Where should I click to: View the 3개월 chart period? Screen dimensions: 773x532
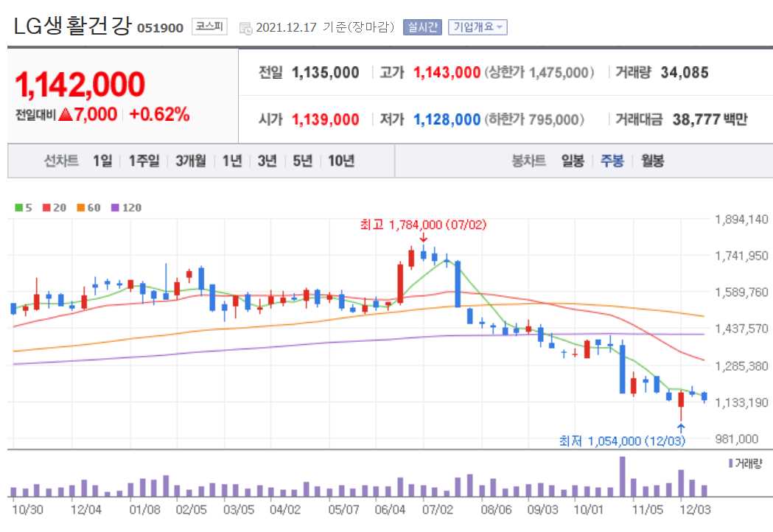coord(190,161)
